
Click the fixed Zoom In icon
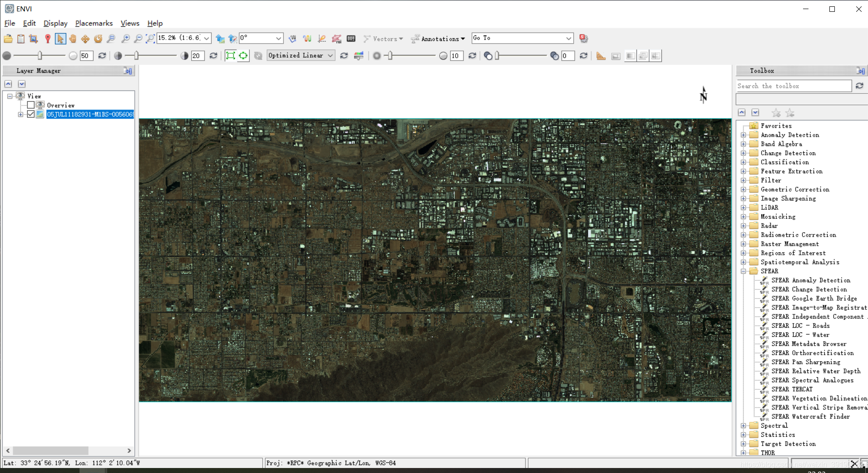click(x=125, y=39)
